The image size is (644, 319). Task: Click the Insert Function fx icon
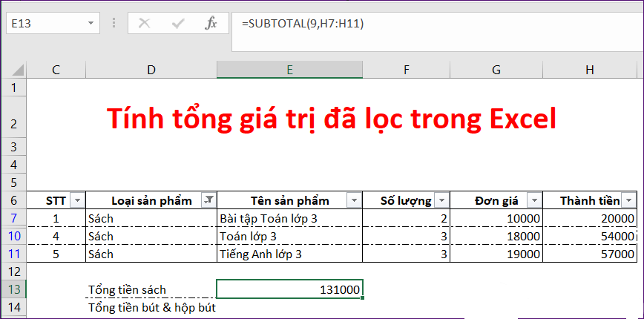pyautogui.click(x=211, y=23)
